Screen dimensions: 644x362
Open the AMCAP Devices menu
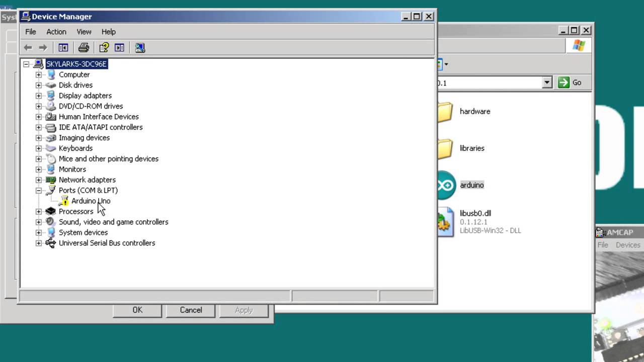click(x=628, y=245)
